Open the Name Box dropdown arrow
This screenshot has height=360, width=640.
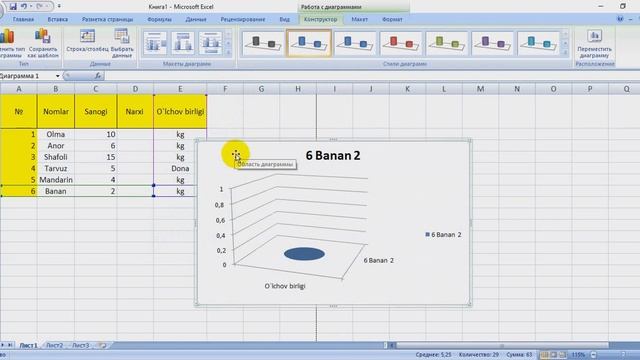coord(58,76)
